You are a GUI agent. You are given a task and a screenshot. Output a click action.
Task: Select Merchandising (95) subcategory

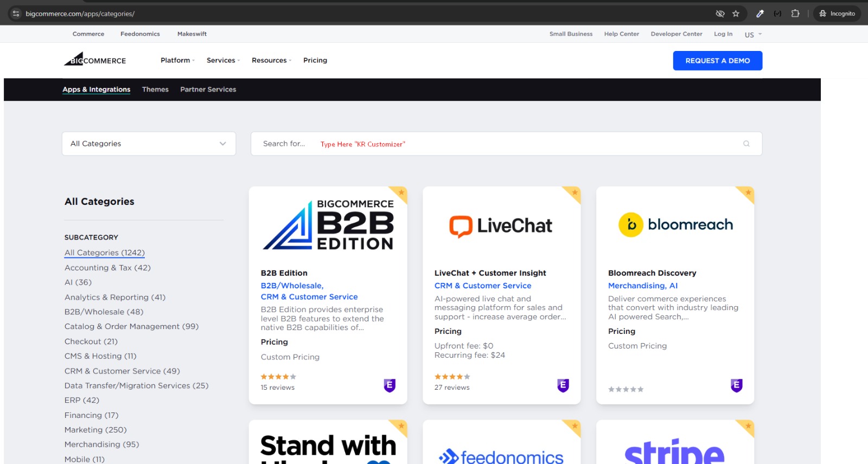click(101, 444)
